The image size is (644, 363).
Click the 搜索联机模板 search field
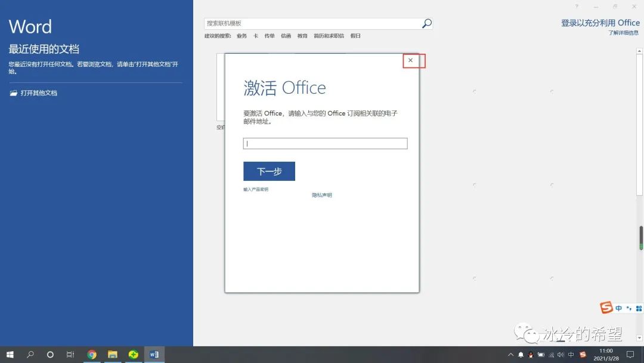[x=313, y=23]
